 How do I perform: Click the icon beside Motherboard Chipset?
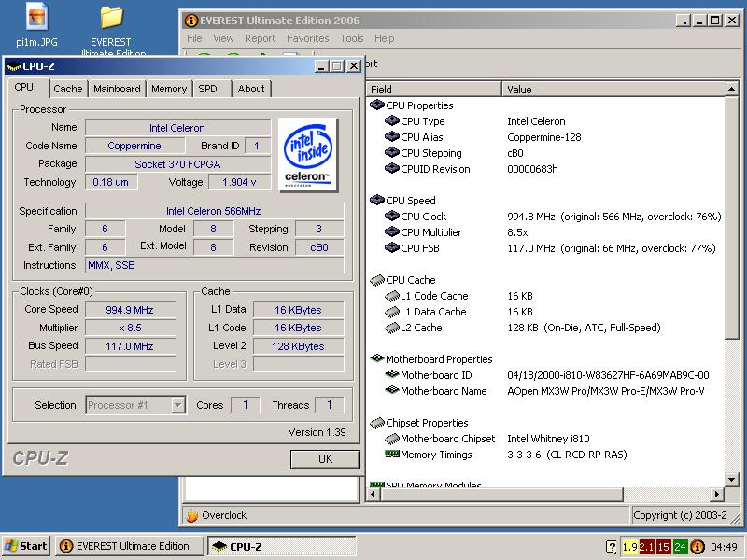click(391, 439)
